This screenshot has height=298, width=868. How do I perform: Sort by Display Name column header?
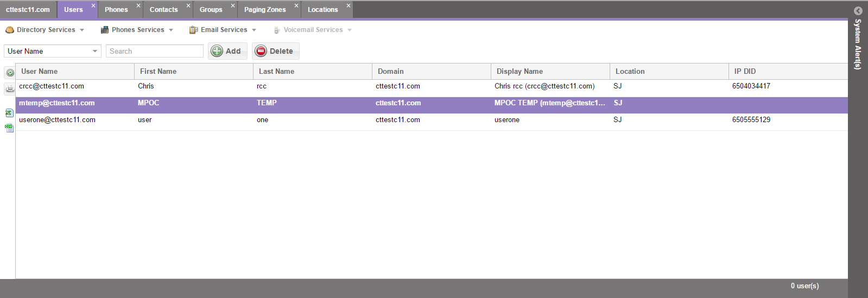[x=550, y=71]
